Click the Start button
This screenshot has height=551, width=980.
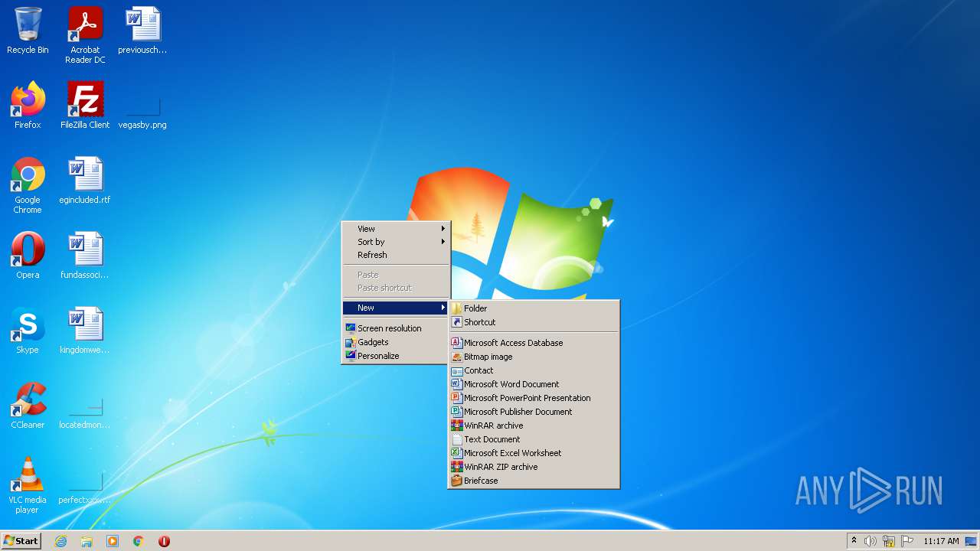pos(21,541)
